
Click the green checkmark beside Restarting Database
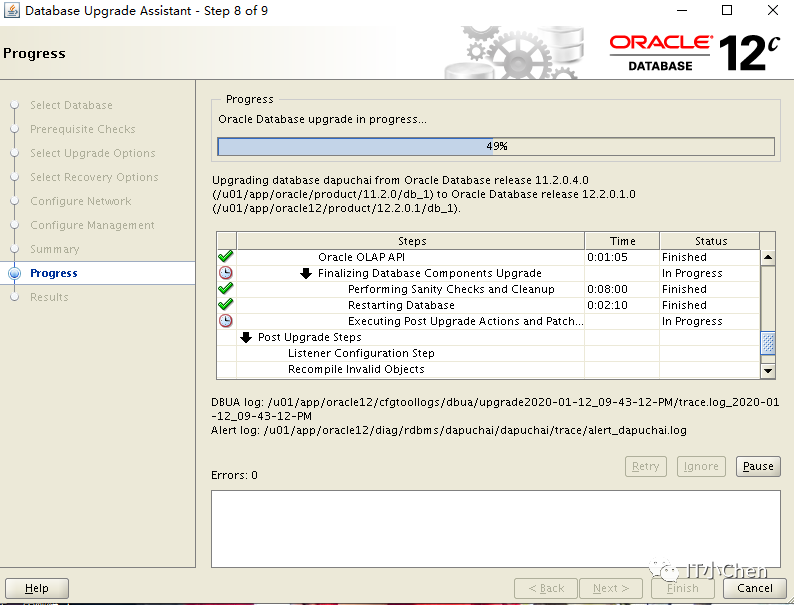[x=225, y=305]
